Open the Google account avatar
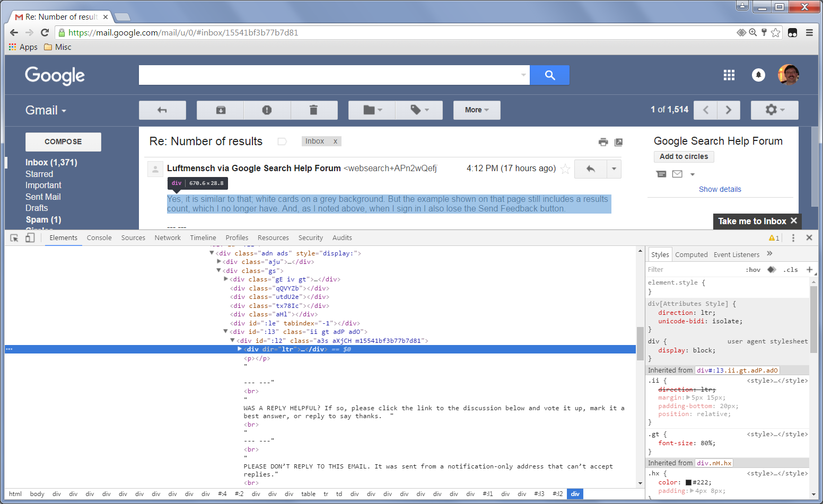This screenshot has width=823, height=504. coord(789,75)
